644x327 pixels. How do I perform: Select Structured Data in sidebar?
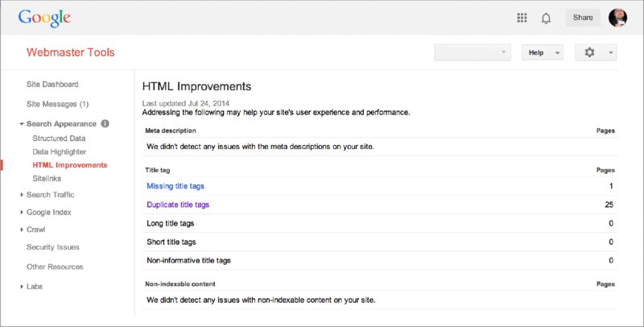click(59, 139)
